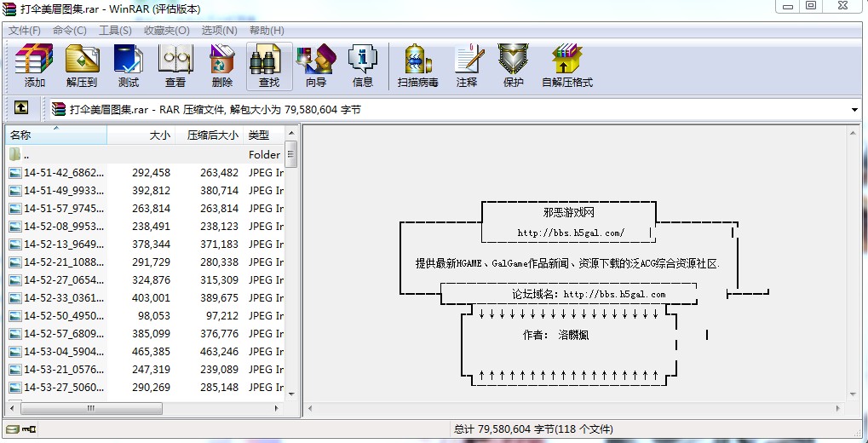Open the parent folder ".." entry
The height and width of the screenshot is (443, 868).
[26, 155]
